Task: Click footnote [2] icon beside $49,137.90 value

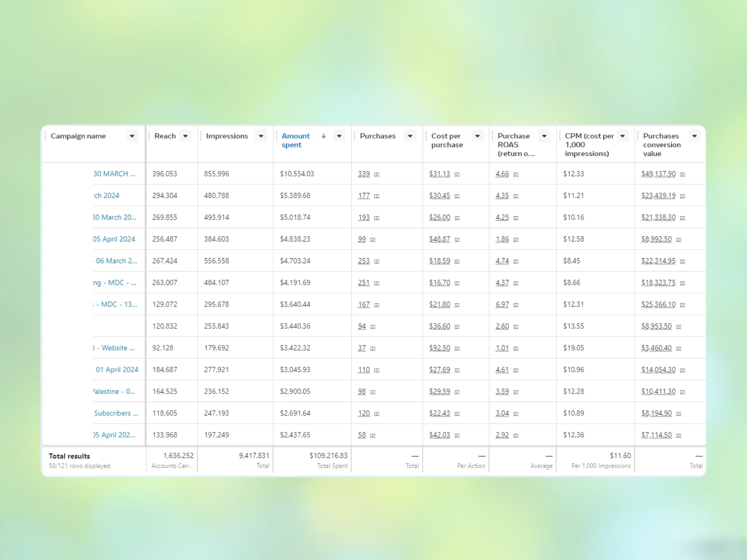Action: coord(682,175)
